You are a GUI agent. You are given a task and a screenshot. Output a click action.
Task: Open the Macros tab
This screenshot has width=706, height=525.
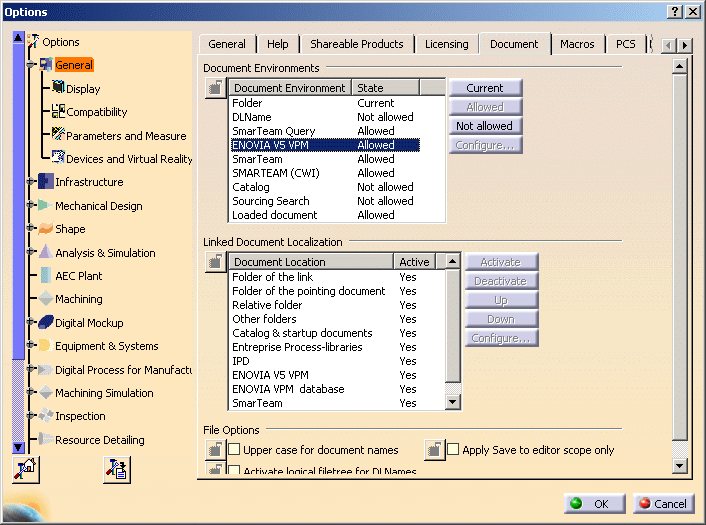click(x=577, y=44)
